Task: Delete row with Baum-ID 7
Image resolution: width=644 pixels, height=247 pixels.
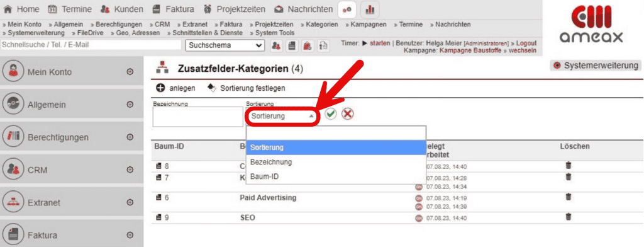Action: (x=569, y=176)
